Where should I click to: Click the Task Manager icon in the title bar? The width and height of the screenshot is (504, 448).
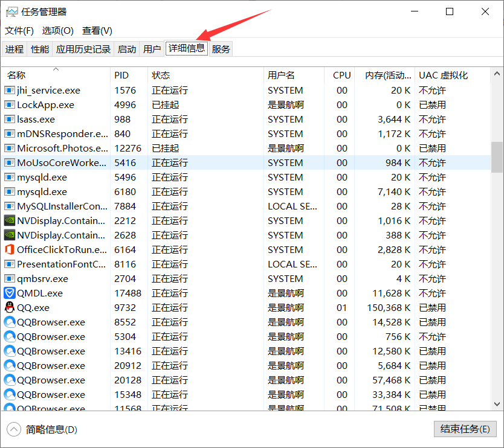pos(13,11)
